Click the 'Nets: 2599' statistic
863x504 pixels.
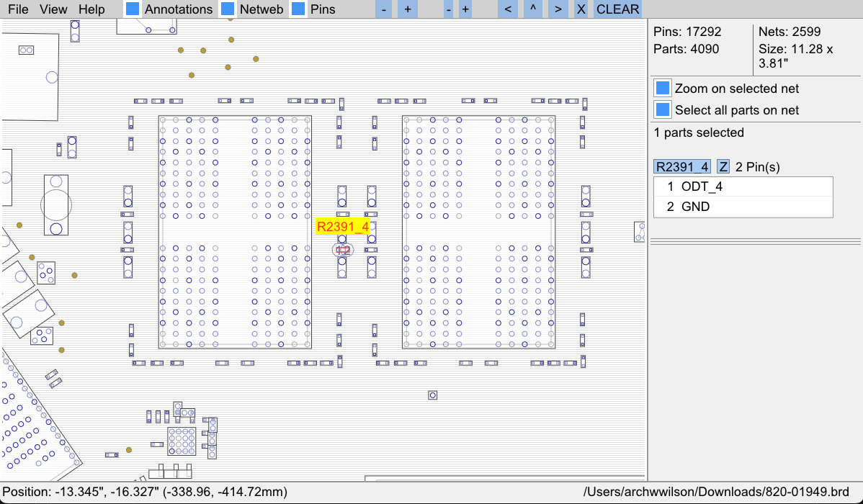click(790, 32)
